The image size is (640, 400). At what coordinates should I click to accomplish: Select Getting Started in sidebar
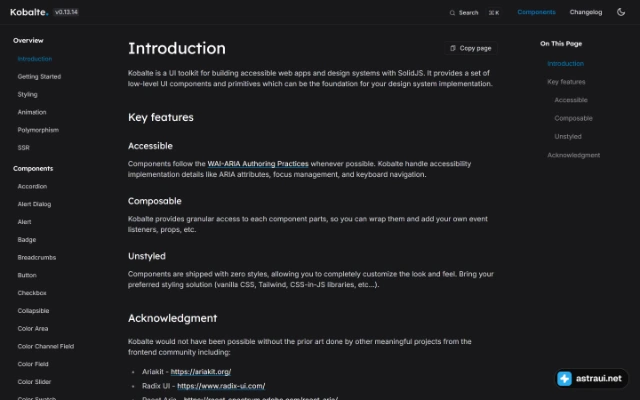pos(39,77)
